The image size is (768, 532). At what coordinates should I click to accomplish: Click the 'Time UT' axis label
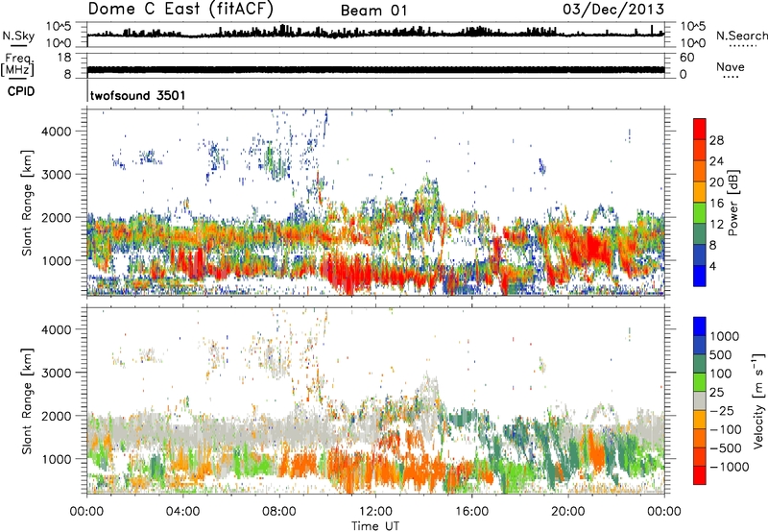(375, 525)
